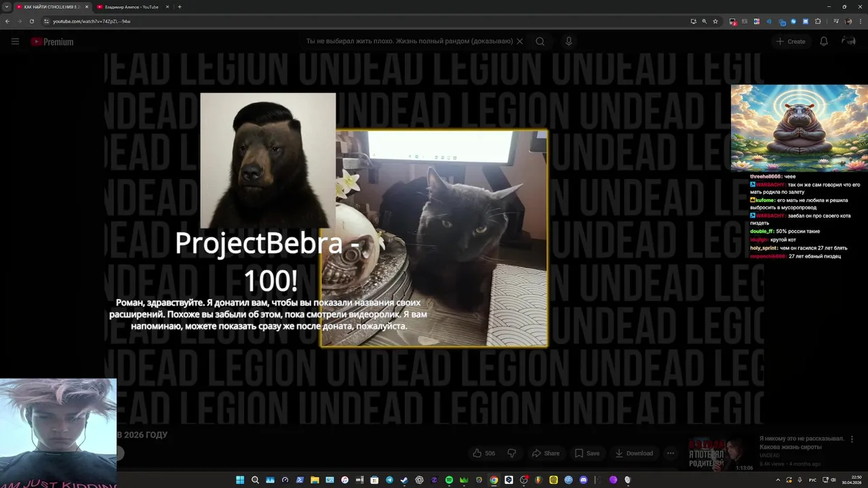This screenshot has width=868, height=488.
Task: Open suggested video Я никому это не рассказывал
Action: point(802,443)
